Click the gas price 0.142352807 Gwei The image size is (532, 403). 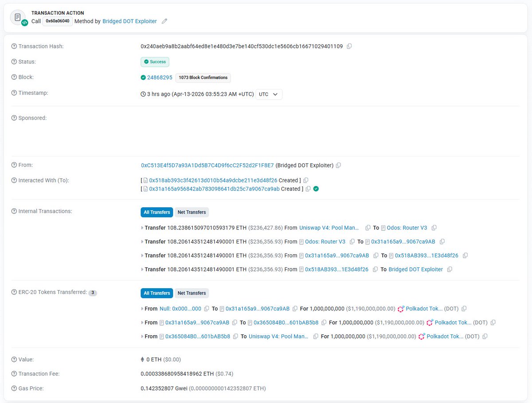point(164,388)
